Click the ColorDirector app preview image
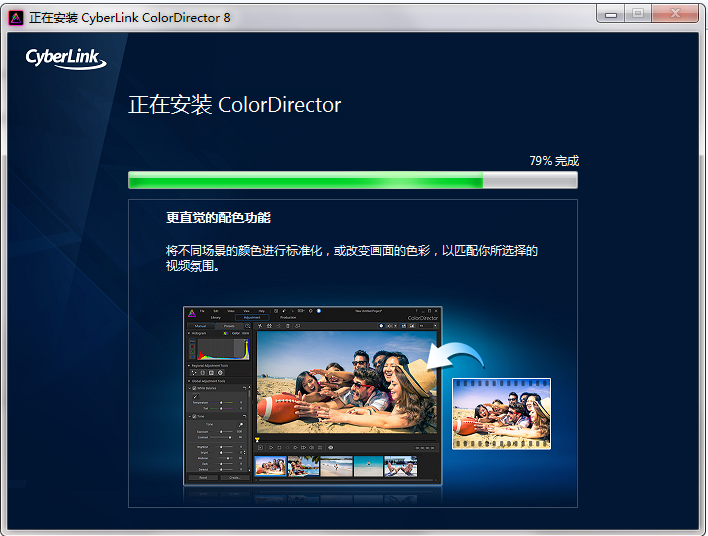Viewport: 708px width, 536px height. [x=312, y=396]
